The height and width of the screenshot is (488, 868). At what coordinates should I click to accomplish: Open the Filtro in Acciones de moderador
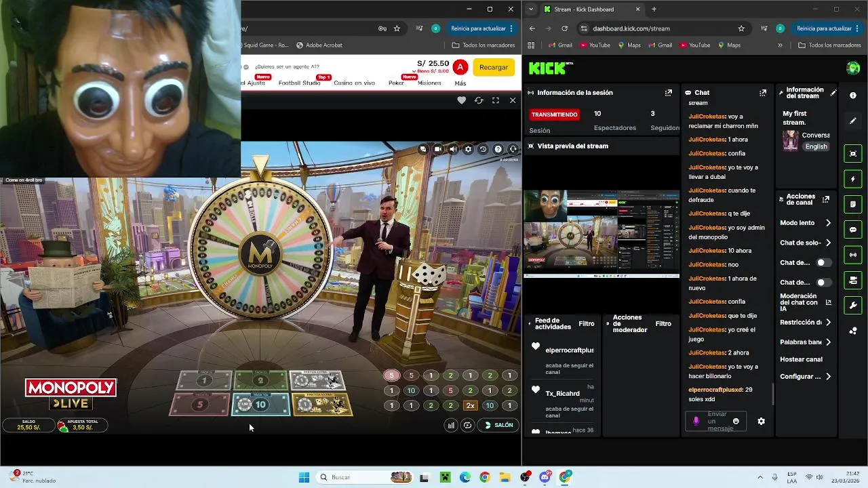click(x=663, y=324)
